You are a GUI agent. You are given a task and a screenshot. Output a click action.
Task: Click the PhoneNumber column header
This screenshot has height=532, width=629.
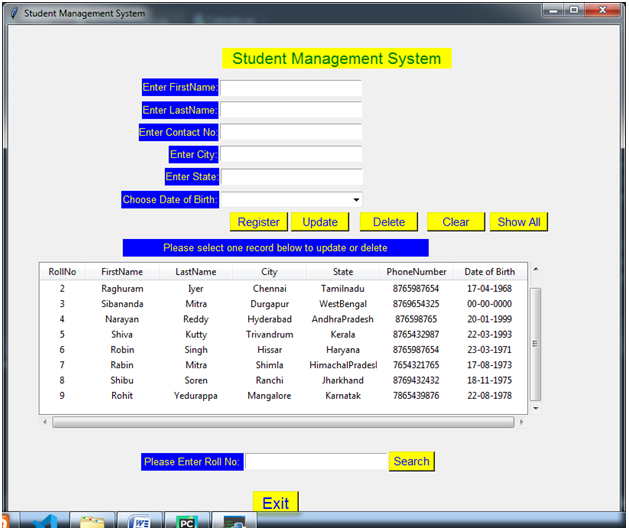[x=416, y=272]
